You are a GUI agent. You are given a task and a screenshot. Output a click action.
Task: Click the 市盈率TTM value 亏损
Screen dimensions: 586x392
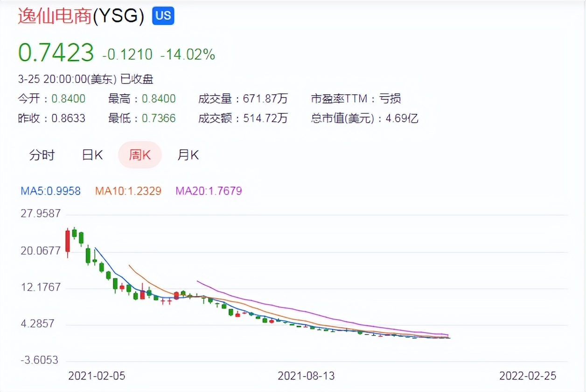pyautogui.click(x=390, y=98)
